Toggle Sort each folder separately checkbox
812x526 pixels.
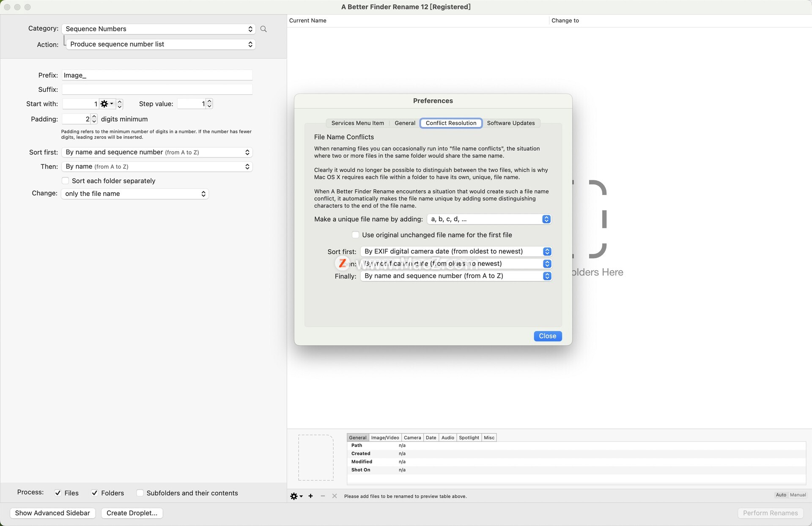pyautogui.click(x=65, y=181)
